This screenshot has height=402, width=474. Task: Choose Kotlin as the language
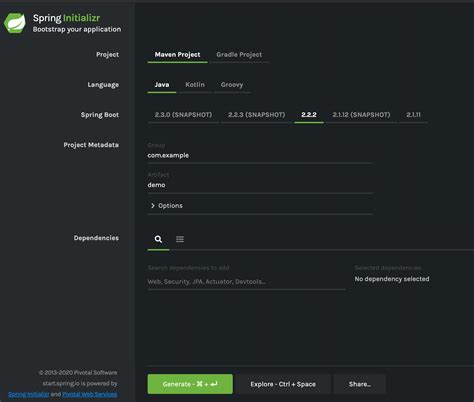coord(195,85)
